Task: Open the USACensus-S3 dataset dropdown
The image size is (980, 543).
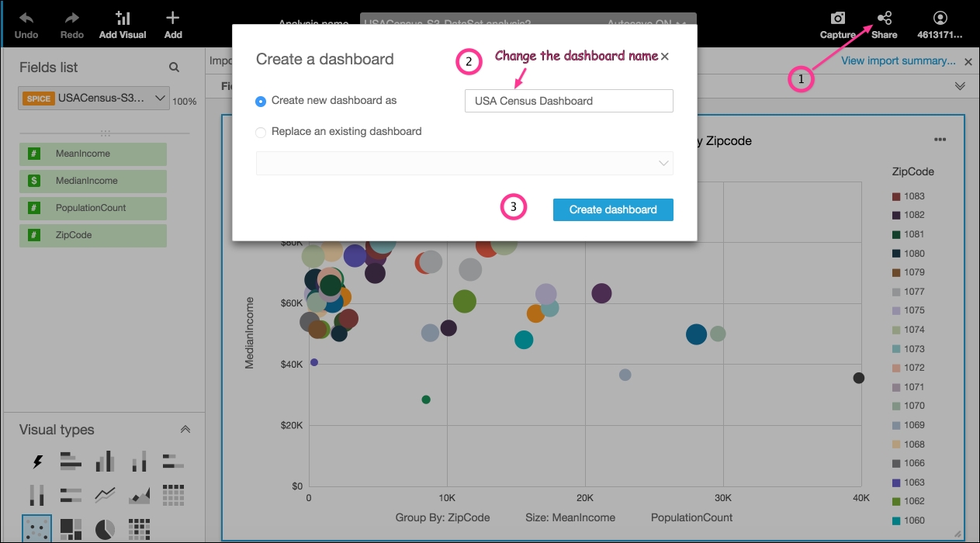Action: pyautogui.click(x=94, y=99)
